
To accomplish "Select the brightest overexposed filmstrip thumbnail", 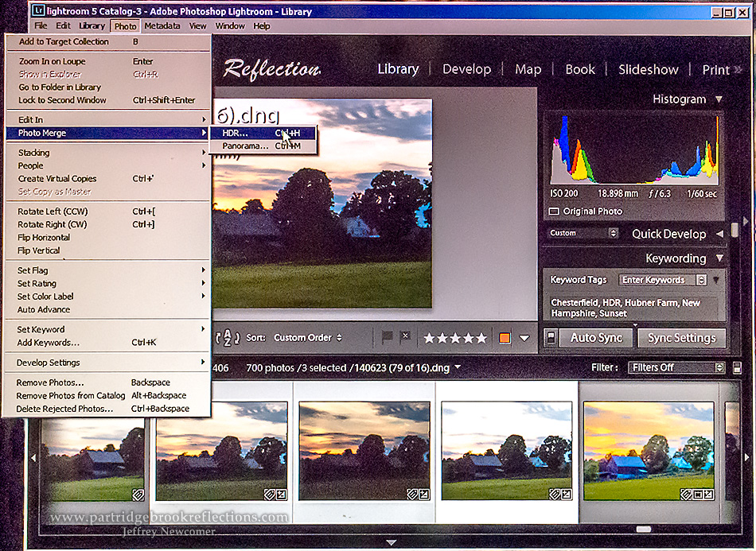I will point(507,450).
